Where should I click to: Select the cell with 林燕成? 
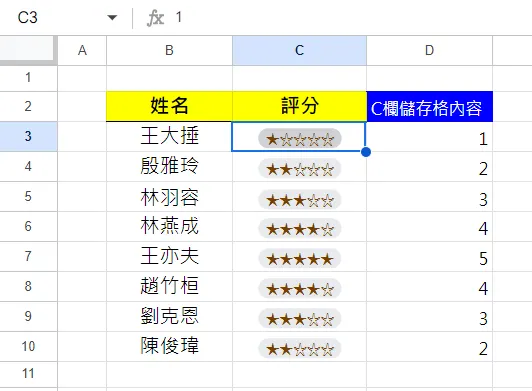[x=169, y=226]
